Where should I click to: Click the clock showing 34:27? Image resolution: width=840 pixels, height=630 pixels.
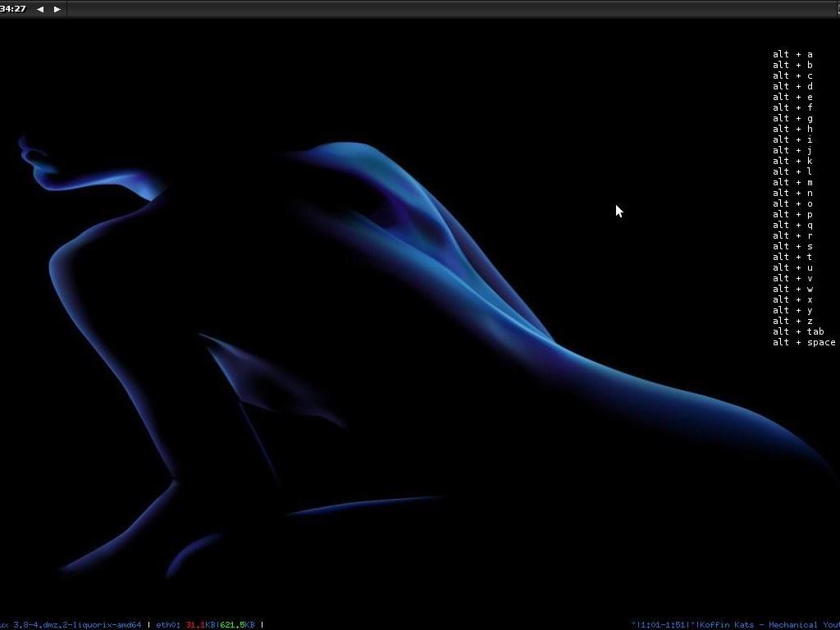[13, 9]
